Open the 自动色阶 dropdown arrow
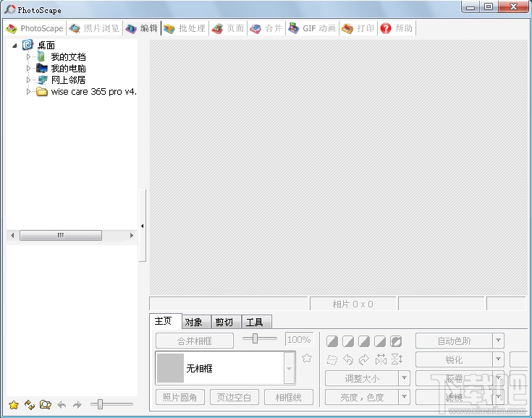 pos(499,341)
